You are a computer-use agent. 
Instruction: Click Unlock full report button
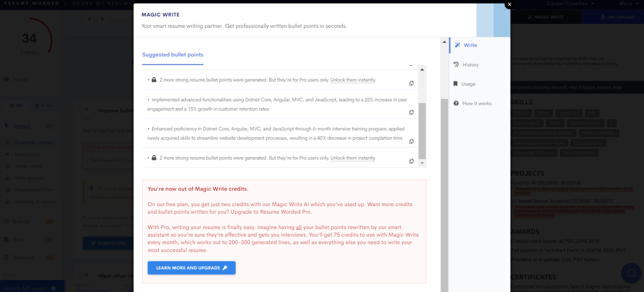(32, 288)
